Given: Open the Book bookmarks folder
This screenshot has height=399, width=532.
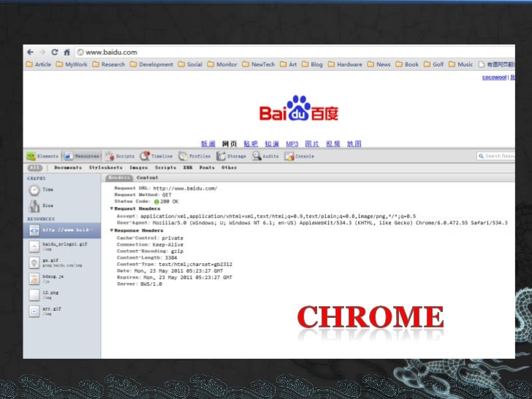Looking at the screenshot, I should point(407,64).
